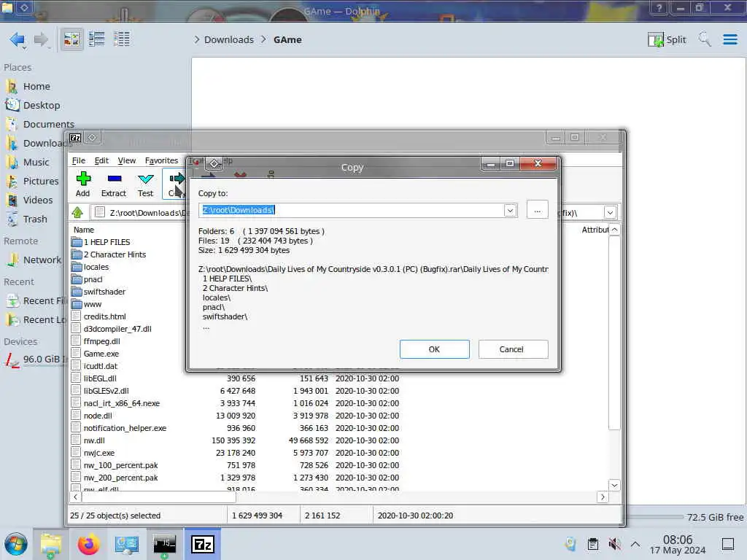The image size is (747, 560).
Task: Open the Favorites menu in 7-Zip
Action: click(x=161, y=161)
